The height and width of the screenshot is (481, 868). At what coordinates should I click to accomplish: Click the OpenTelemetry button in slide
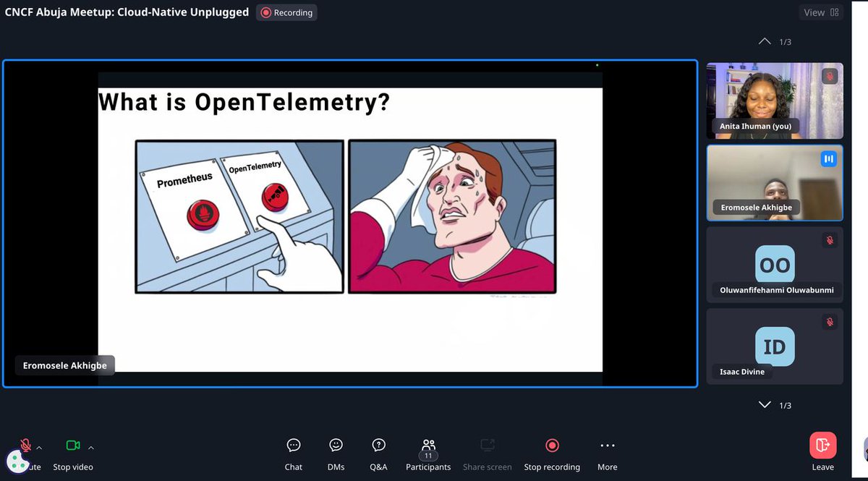(x=275, y=199)
